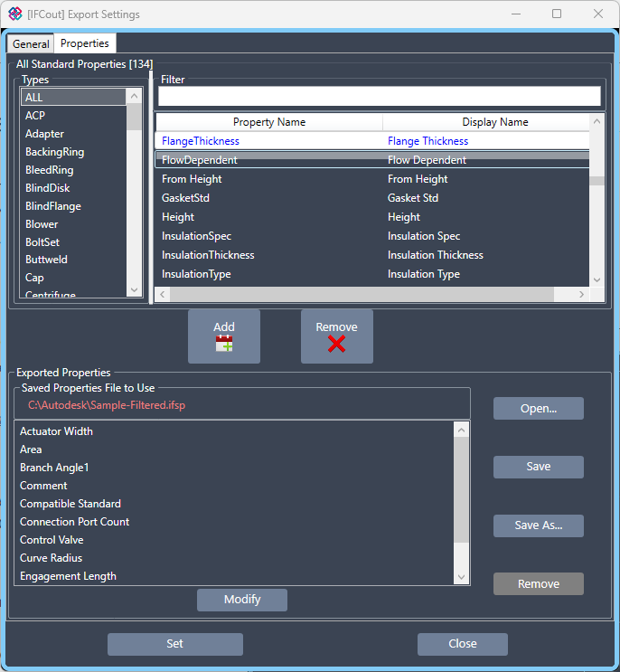Click into the Filter text field
This screenshot has width=620, height=672.
pyautogui.click(x=380, y=96)
